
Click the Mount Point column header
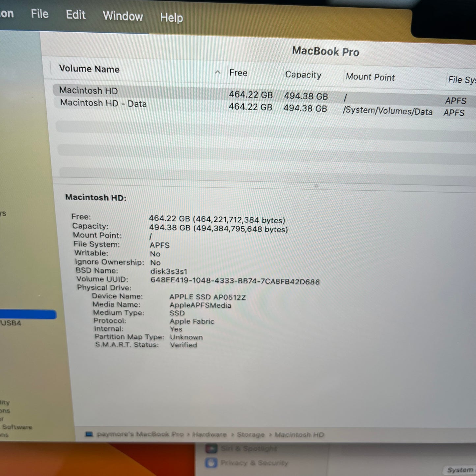[x=370, y=77]
